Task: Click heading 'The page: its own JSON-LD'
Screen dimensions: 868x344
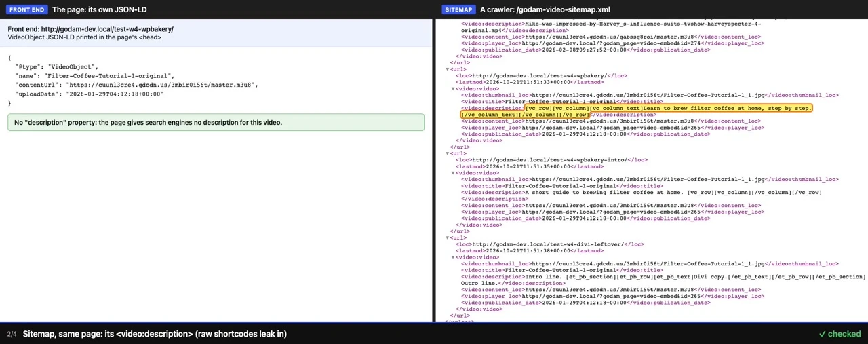Action: [x=99, y=9]
